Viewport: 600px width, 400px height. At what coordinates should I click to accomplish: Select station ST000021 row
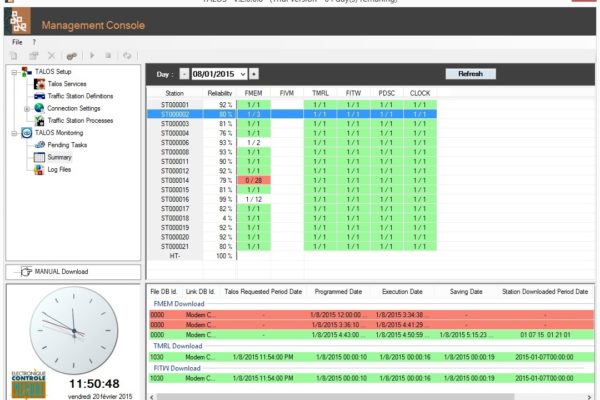[x=292, y=247]
